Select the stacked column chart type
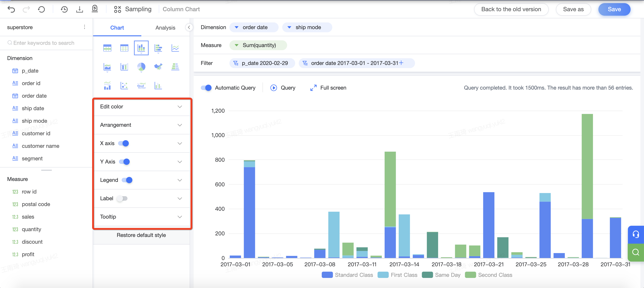 [x=141, y=48]
